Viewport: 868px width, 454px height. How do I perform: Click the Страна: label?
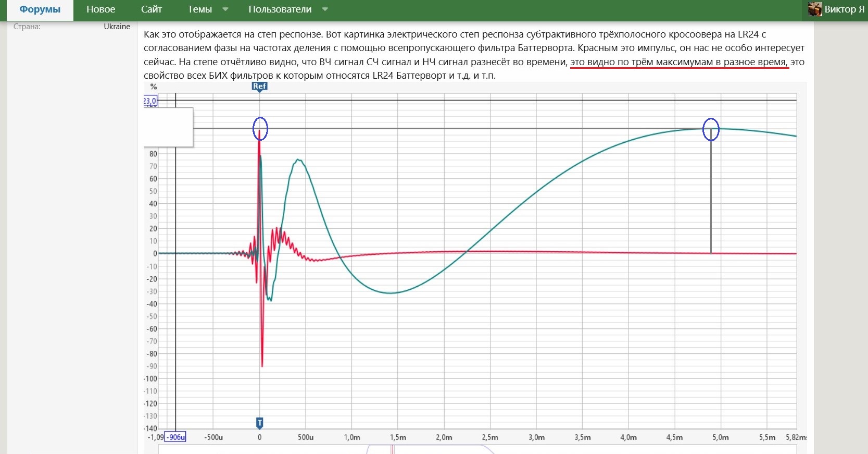pos(27,27)
